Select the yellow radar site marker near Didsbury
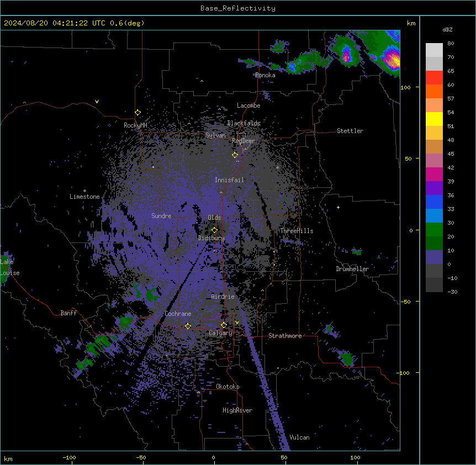476x465 pixels. pos(214,230)
